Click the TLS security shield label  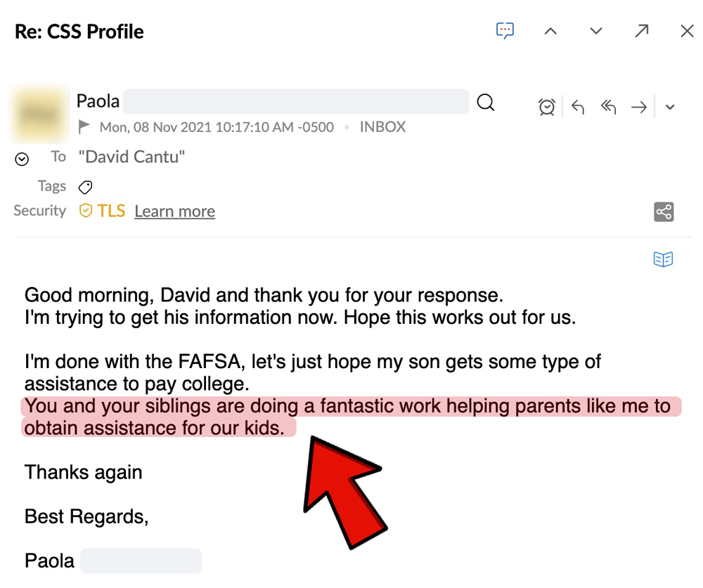(x=102, y=211)
